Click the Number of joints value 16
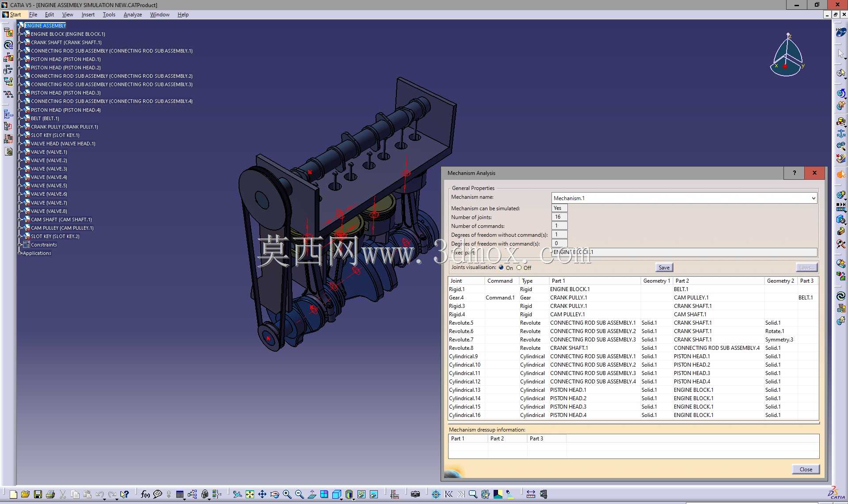Screen dimensions: 848x504 (559, 217)
